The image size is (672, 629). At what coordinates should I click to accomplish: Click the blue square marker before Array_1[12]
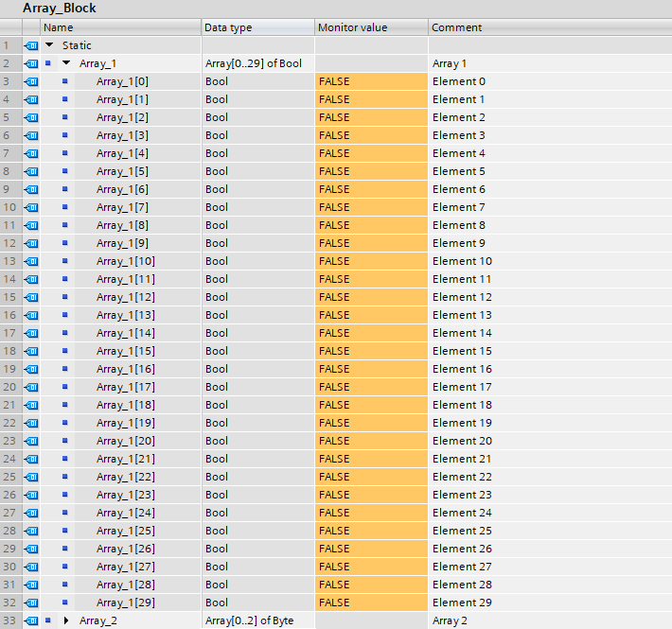[65, 297]
